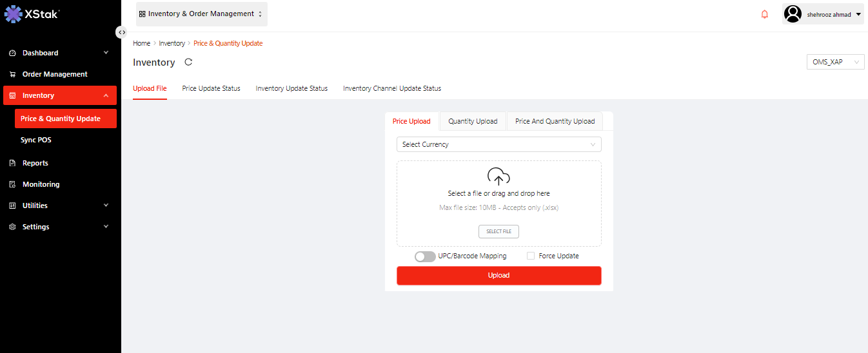Click the refresh icon beside Inventory heading
The image size is (868, 353).
click(x=188, y=62)
